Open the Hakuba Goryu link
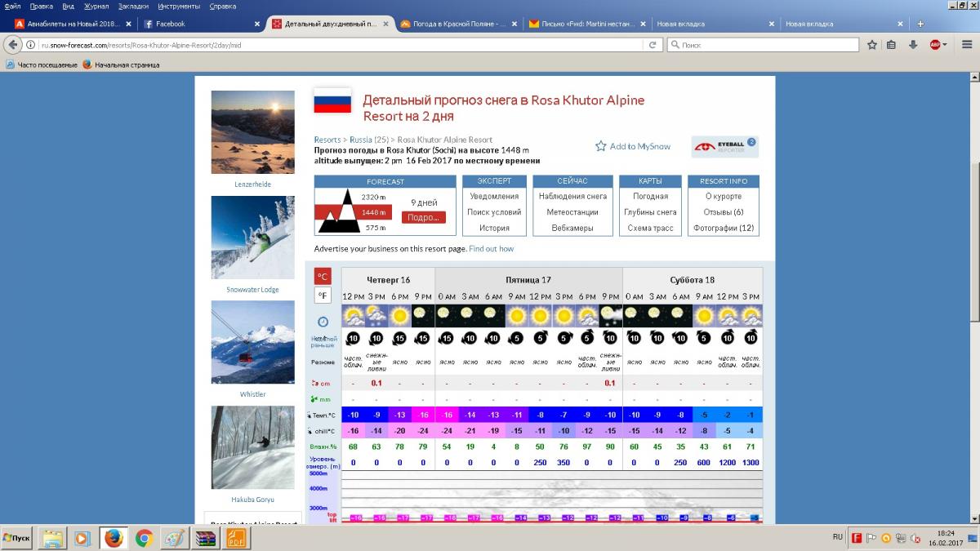Viewport: 980px width, 551px height. tap(252, 500)
